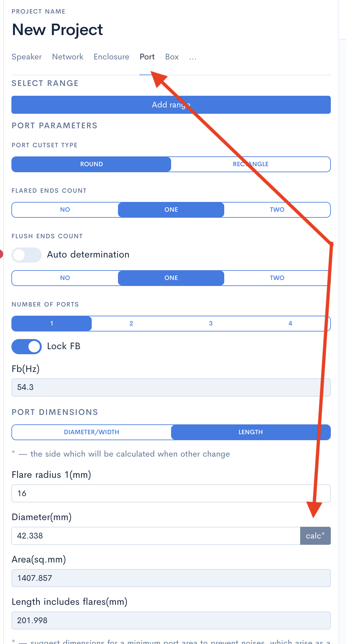Select ROUND port cutset type
346x644 pixels.
click(91, 164)
